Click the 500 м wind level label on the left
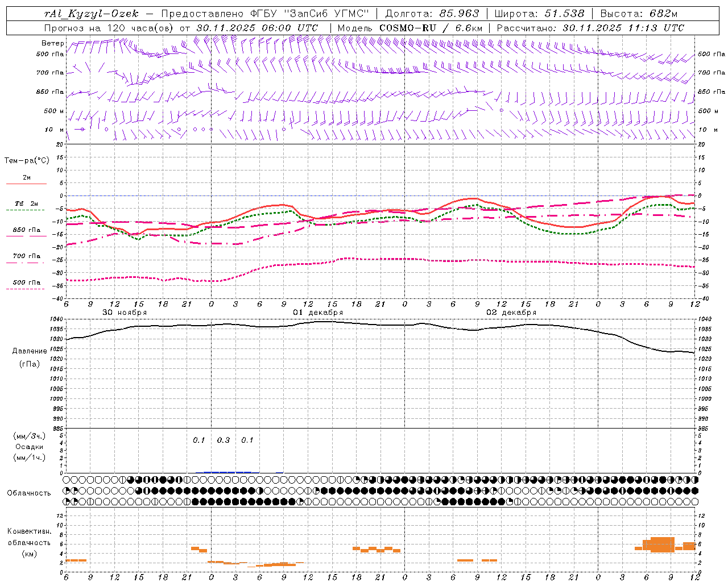 [x=54, y=111]
